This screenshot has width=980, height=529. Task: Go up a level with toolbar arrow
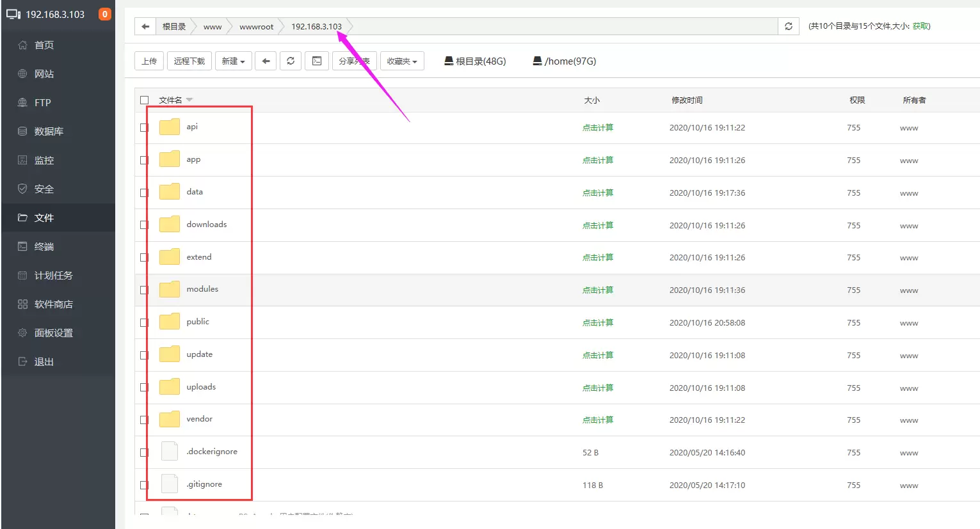(x=266, y=61)
